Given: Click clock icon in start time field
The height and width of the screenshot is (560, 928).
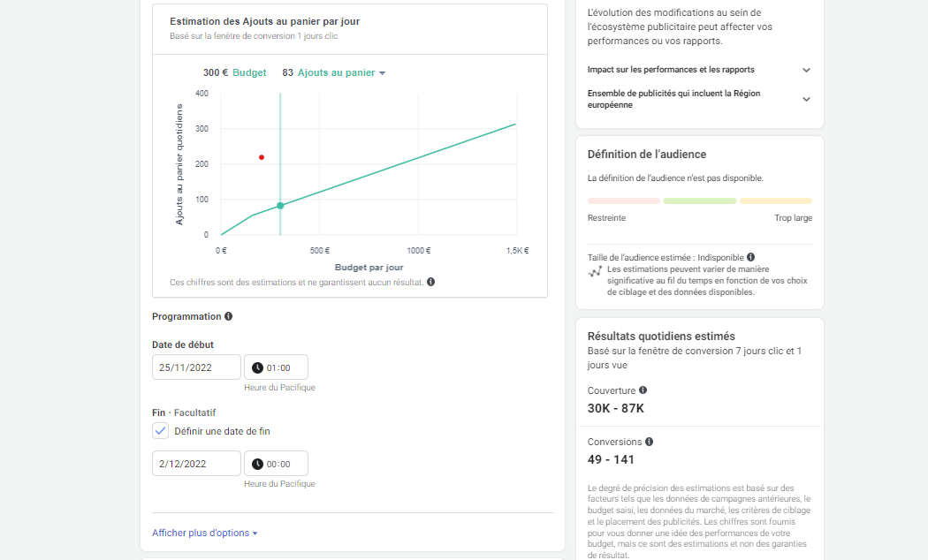Looking at the screenshot, I should [257, 367].
